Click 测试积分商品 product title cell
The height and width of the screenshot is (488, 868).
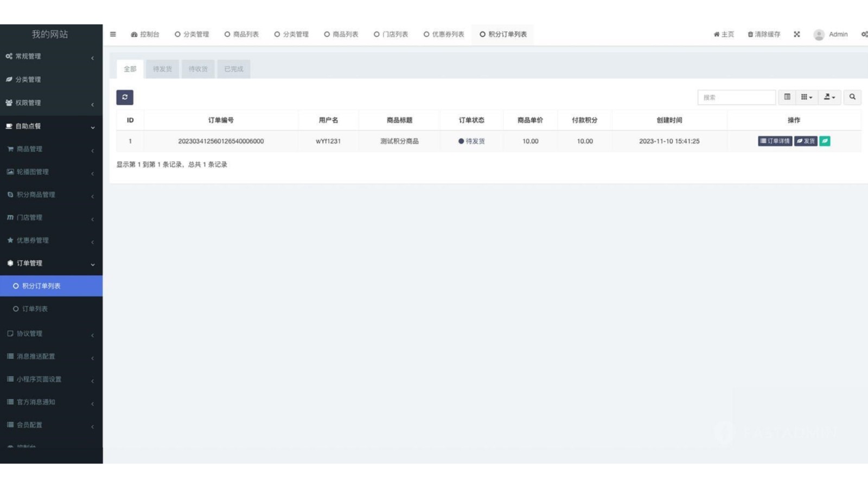pyautogui.click(x=399, y=141)
